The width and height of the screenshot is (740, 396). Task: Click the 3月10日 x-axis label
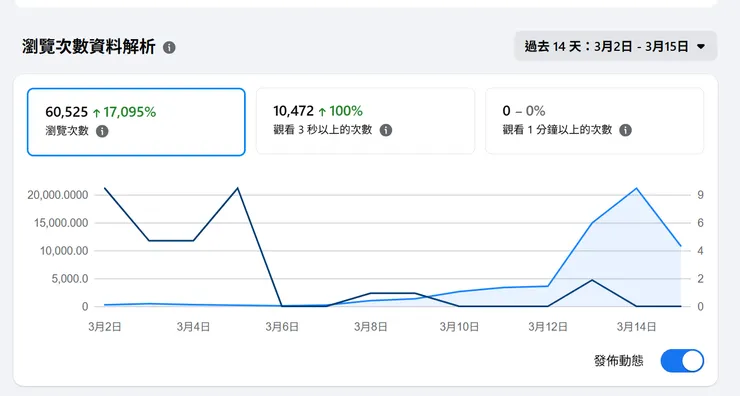(x=459, y=327)
